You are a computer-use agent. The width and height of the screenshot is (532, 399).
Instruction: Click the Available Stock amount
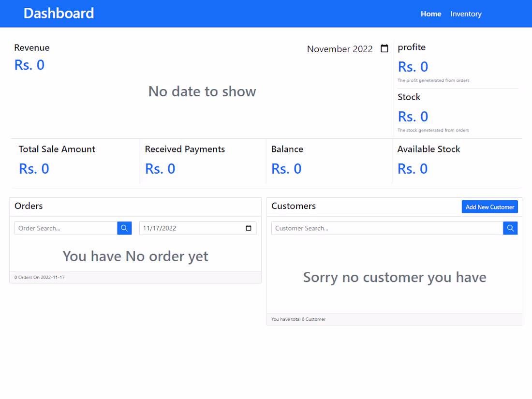(x=413, y=169)
